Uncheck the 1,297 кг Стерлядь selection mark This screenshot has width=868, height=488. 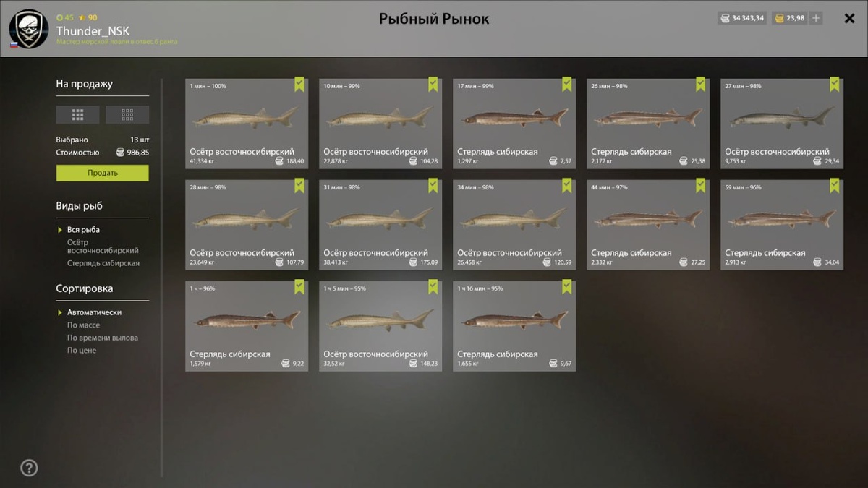[567, 85]
